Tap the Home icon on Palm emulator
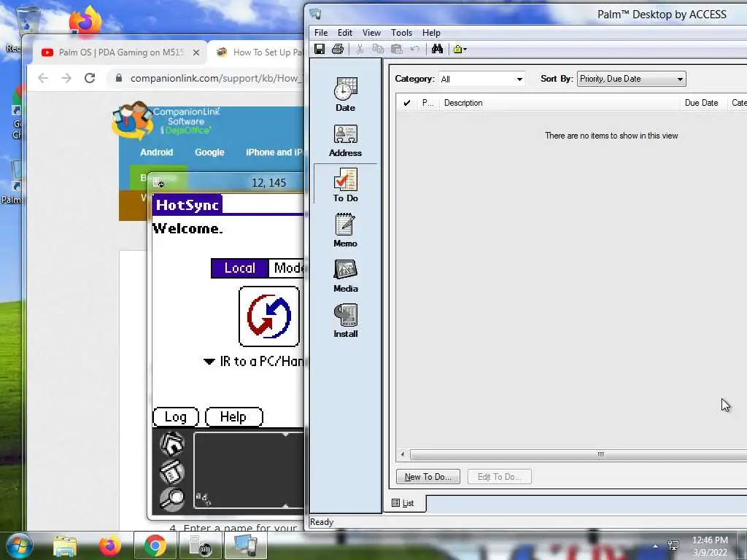747x560 pixels. (172, 443)
